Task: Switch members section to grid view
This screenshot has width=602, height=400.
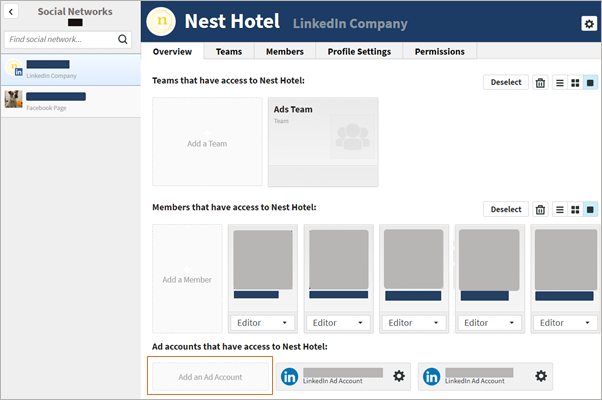Action: [575, 210]
